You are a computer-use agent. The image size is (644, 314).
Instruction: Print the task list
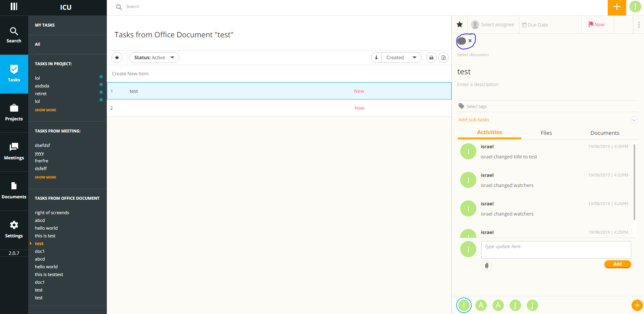point(431,57)
